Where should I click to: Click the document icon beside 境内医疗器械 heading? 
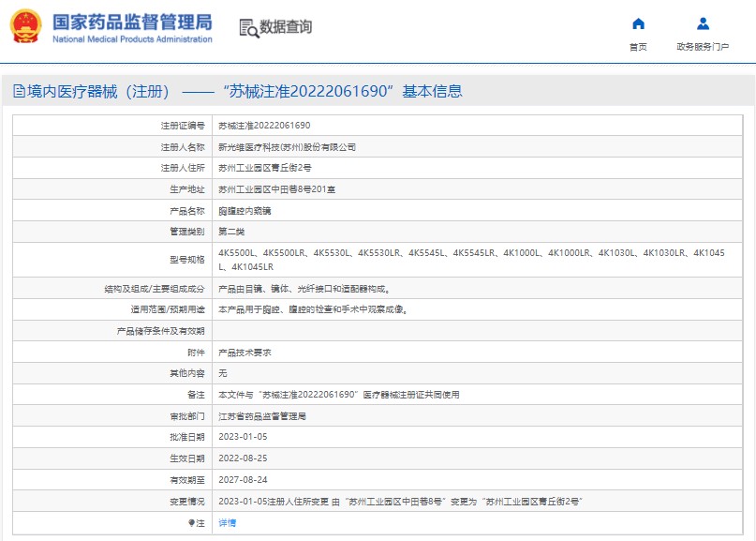click(18, 92)
